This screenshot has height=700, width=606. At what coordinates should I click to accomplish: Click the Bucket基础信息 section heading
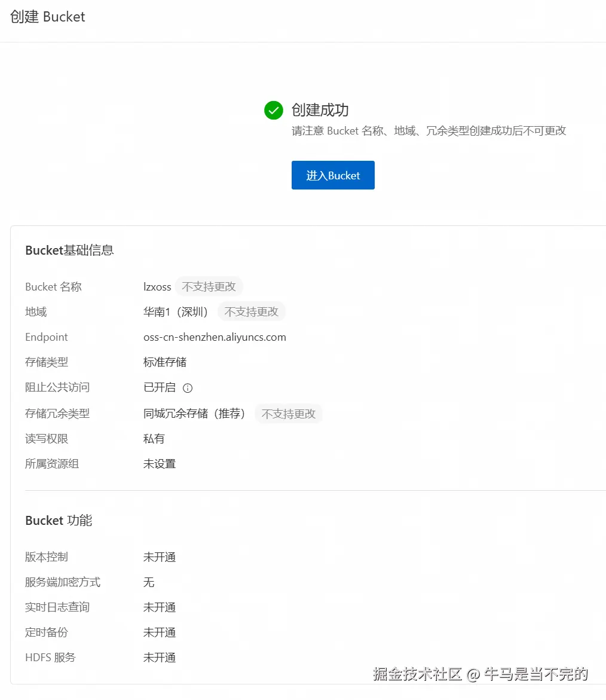tap(69, 250)
